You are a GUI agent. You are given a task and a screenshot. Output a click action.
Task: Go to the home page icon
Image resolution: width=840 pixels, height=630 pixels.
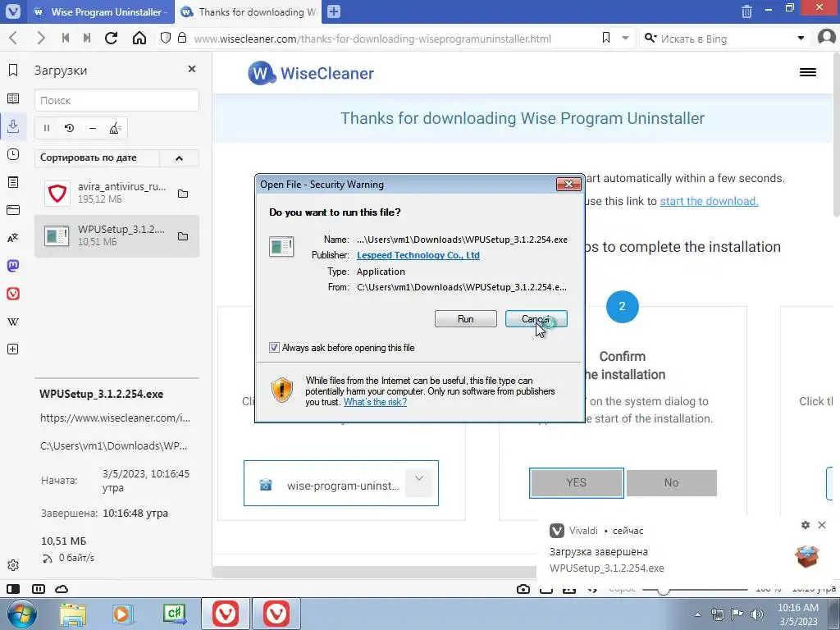[x=139, y=38]
